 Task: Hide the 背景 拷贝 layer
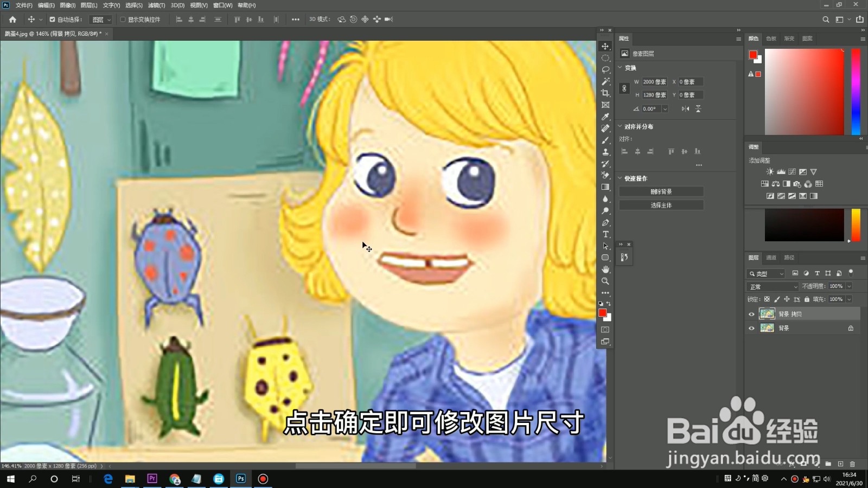coord(751,314)
